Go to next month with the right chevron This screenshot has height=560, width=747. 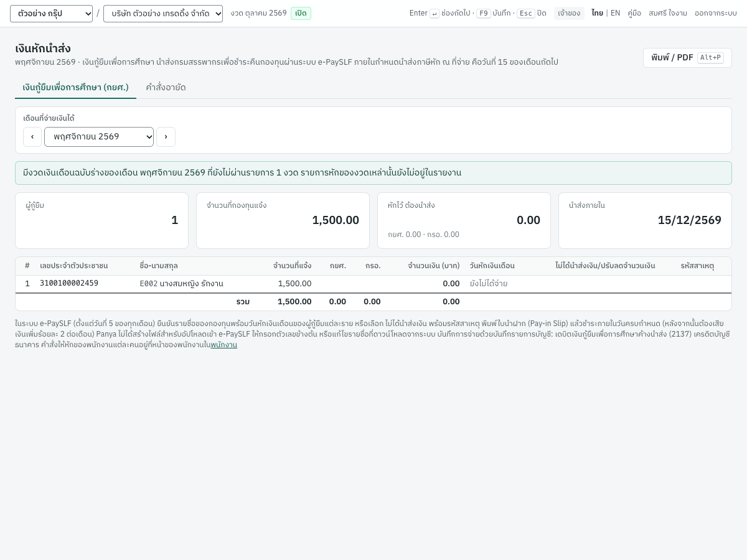tap(166, 137)
